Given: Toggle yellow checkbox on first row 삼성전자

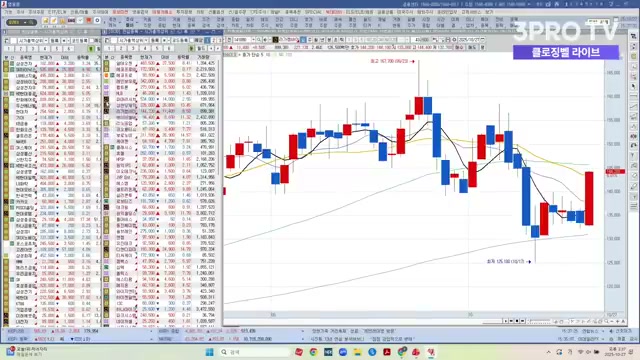Looking at the screenshot, I should click(x=6, y=64).
